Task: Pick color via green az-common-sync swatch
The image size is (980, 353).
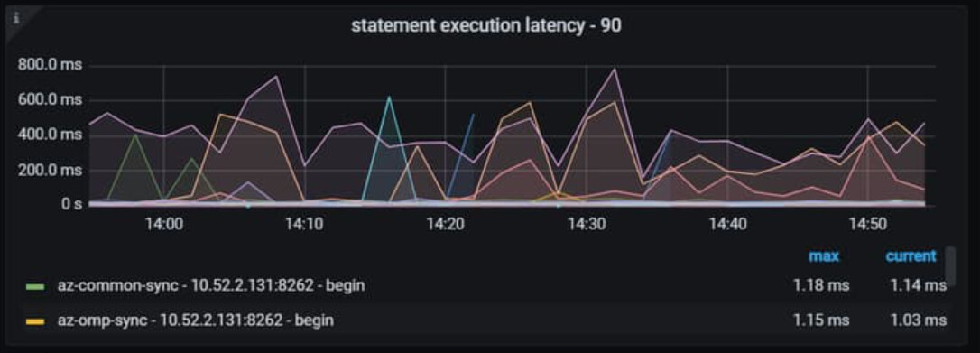Action: [35, 287]
